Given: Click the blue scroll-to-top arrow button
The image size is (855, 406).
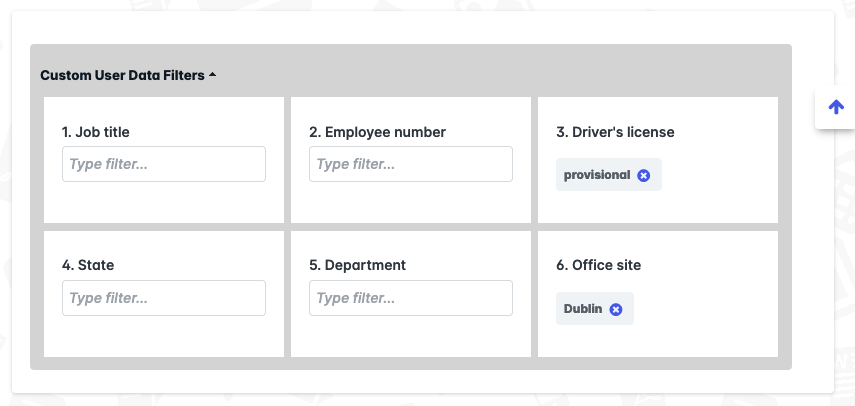Looking at the screenshot, I should pos(836,107).
